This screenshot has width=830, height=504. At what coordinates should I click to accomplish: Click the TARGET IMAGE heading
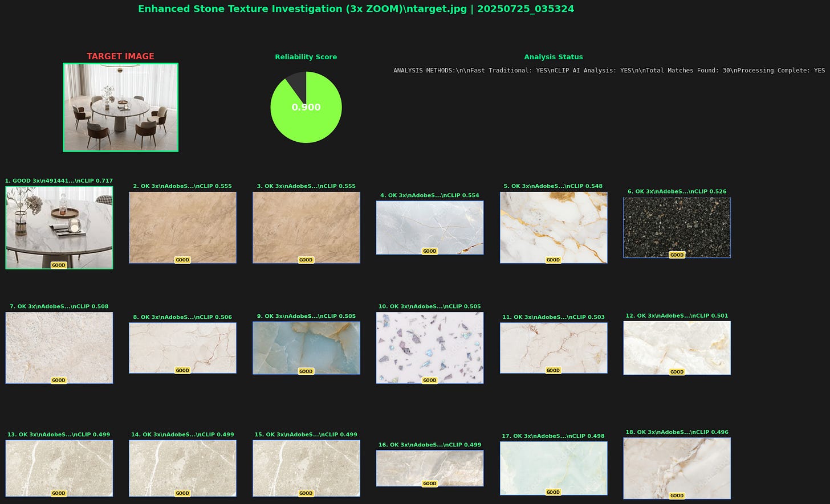[x=120, y=56]
